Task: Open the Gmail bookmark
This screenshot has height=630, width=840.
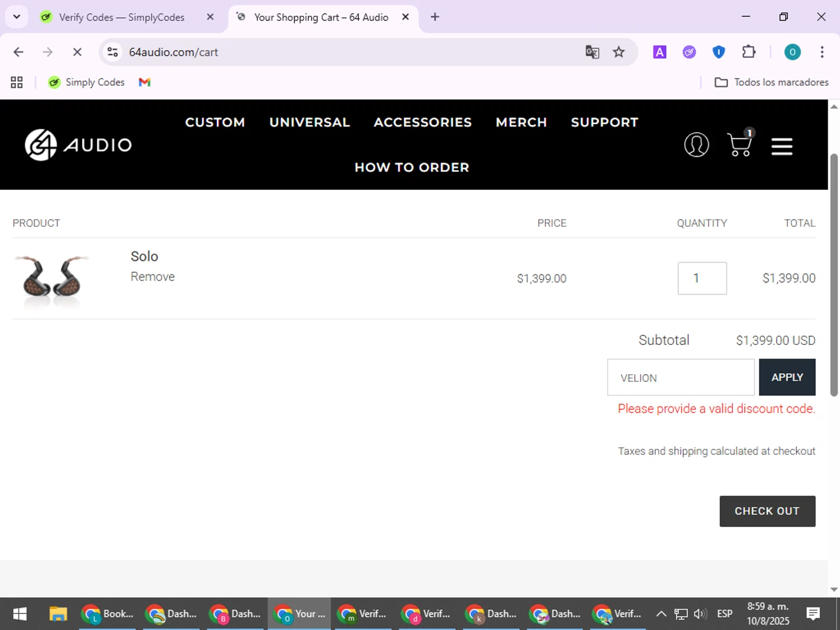Action: point(144,82)
